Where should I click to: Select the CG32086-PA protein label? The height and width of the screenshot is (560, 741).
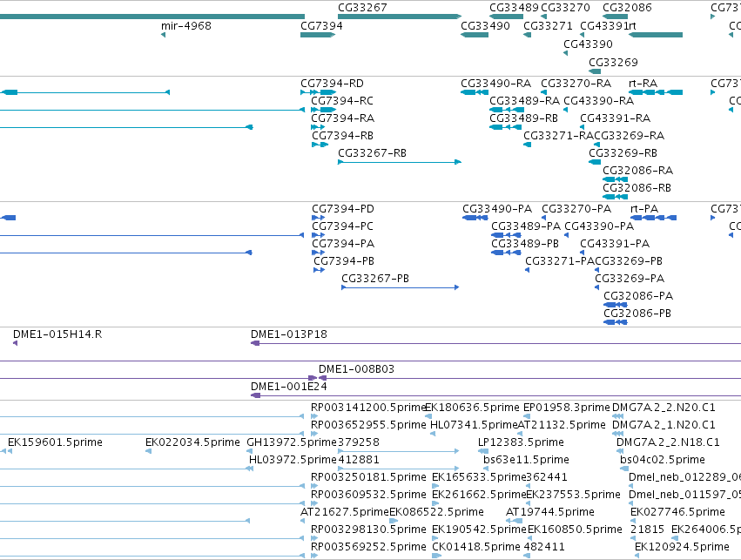click(x=638, y=297)
